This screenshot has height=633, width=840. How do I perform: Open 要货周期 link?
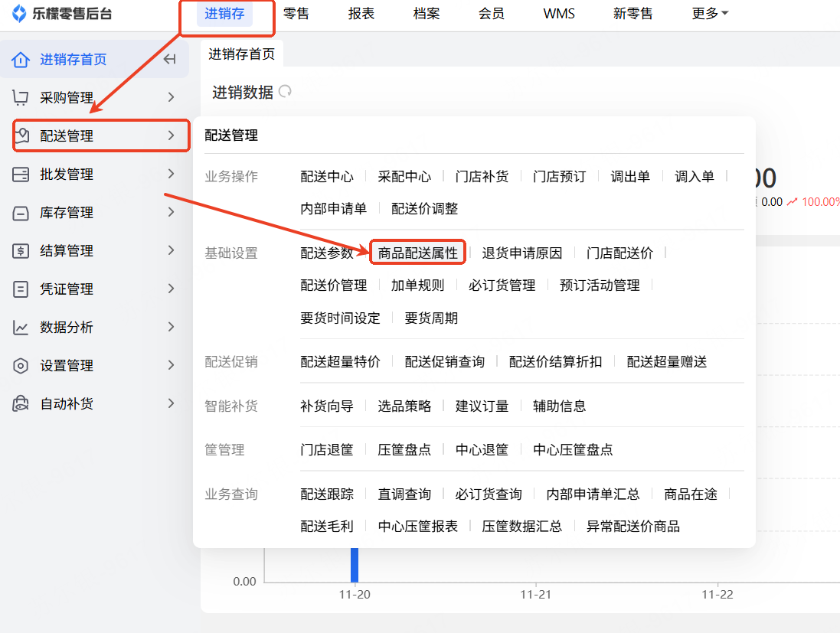click(431, 318)
